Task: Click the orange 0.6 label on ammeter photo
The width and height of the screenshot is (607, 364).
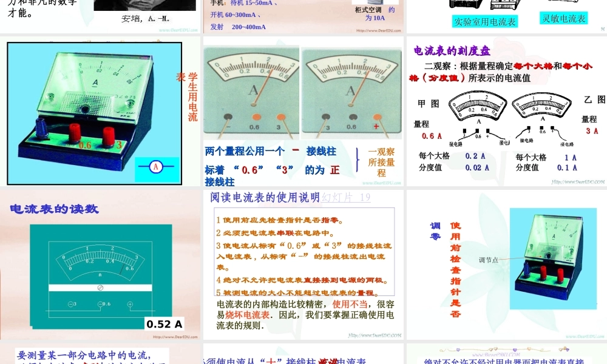Action: point(85,146)
